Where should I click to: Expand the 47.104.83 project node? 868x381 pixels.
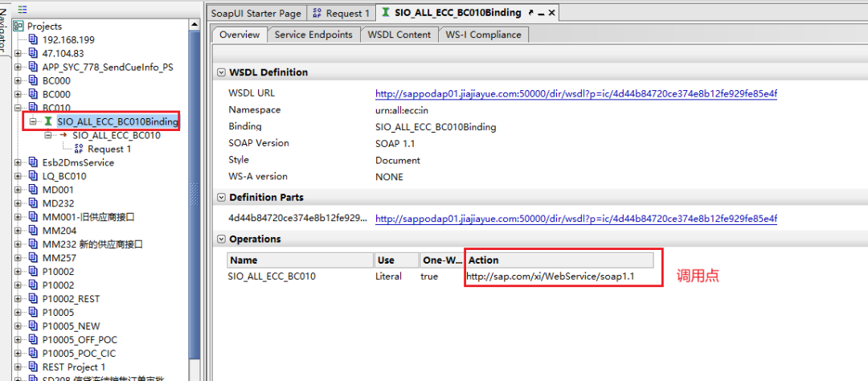18,53
